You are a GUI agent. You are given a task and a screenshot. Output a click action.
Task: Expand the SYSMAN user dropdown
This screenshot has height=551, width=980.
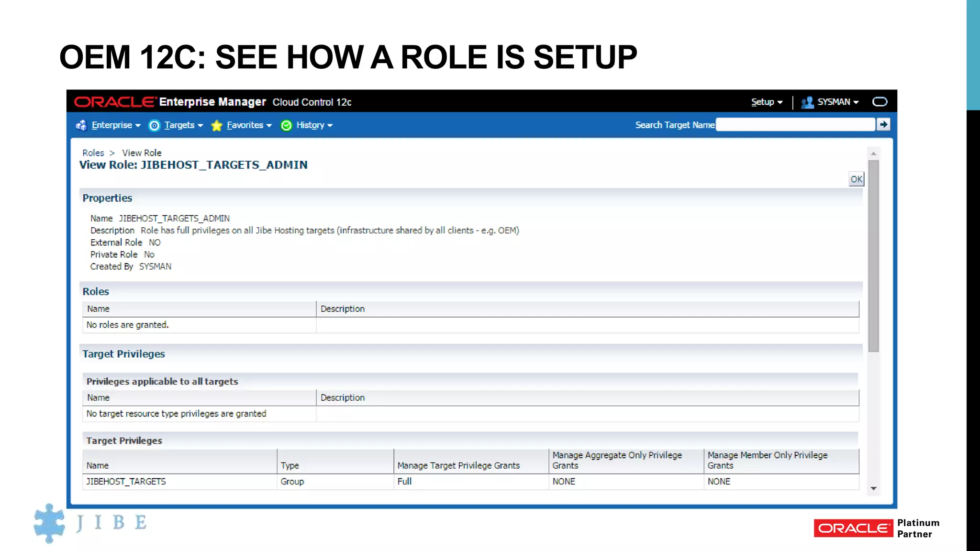click(838, 102)
